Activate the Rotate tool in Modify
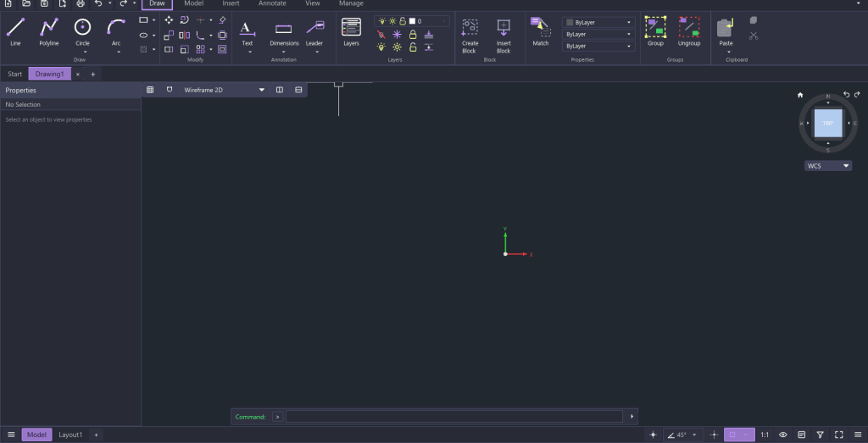The image size is (868, 443). click(184, 20)
